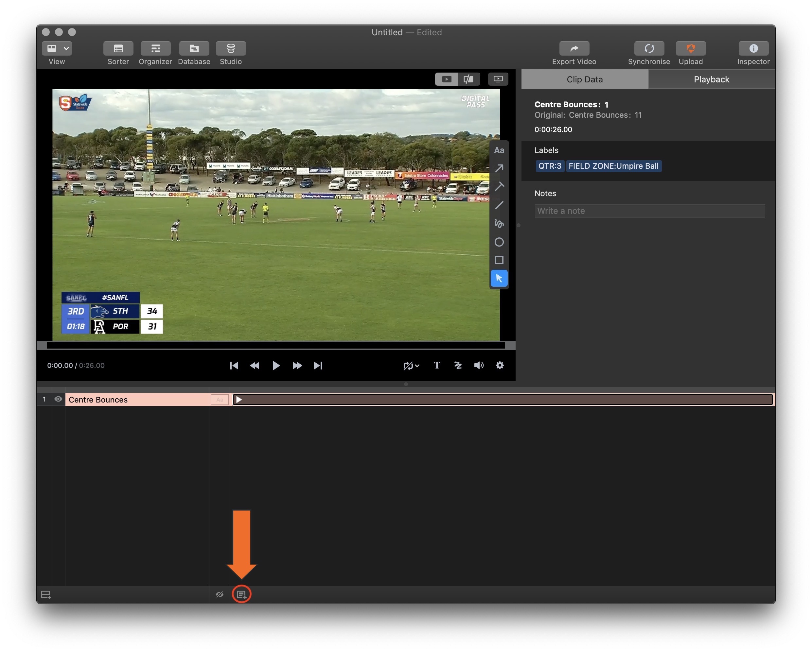Skip to the previous clip
Screen dimensions: 812x652
tap(234, 366)
